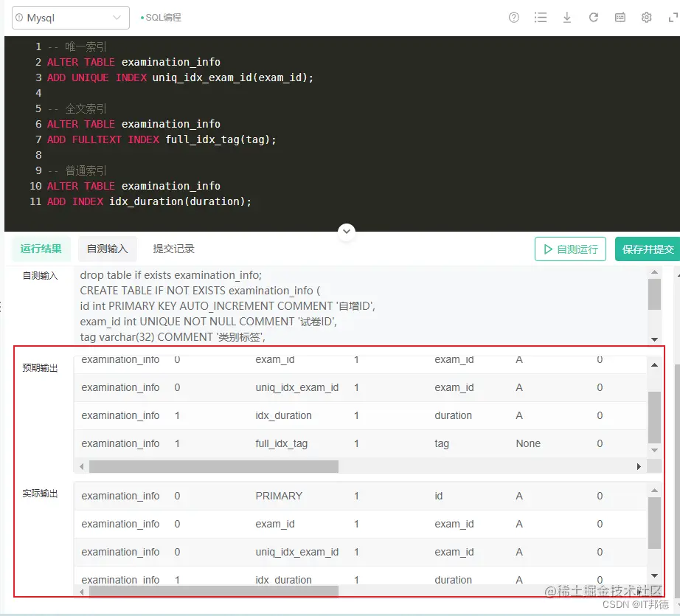The height and width of the screenshot is (616, 680).
Task: Click PRIMARY cell in 实际输出
Action: point(279,496)
